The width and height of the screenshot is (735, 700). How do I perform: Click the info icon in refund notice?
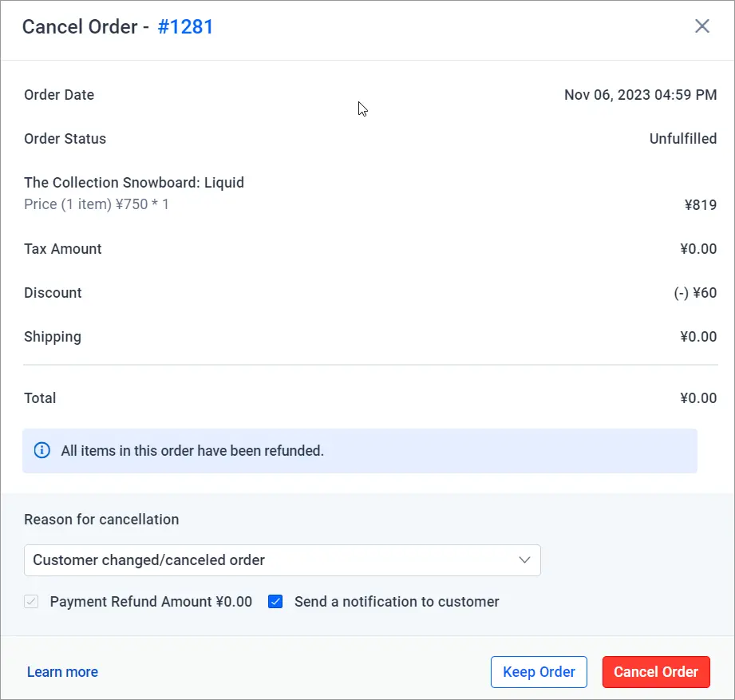pos(42,450)
